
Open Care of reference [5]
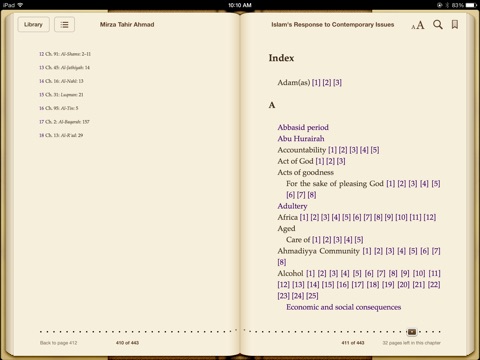click(x=359, y=240)
